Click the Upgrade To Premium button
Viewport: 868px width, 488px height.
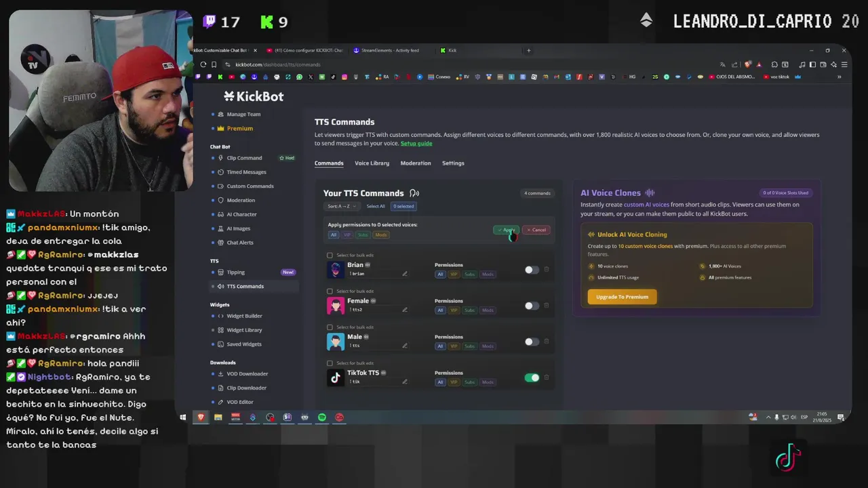click(622, 297)
